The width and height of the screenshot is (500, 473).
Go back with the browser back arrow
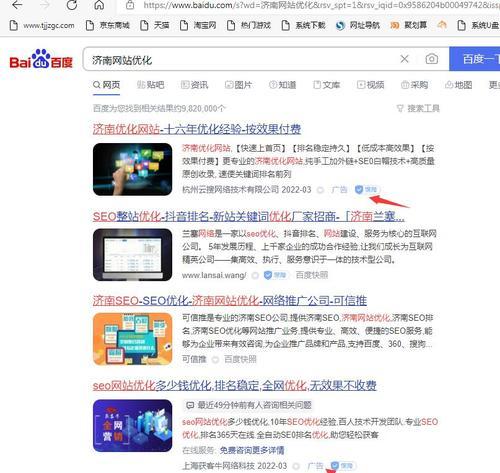[17, 5]
